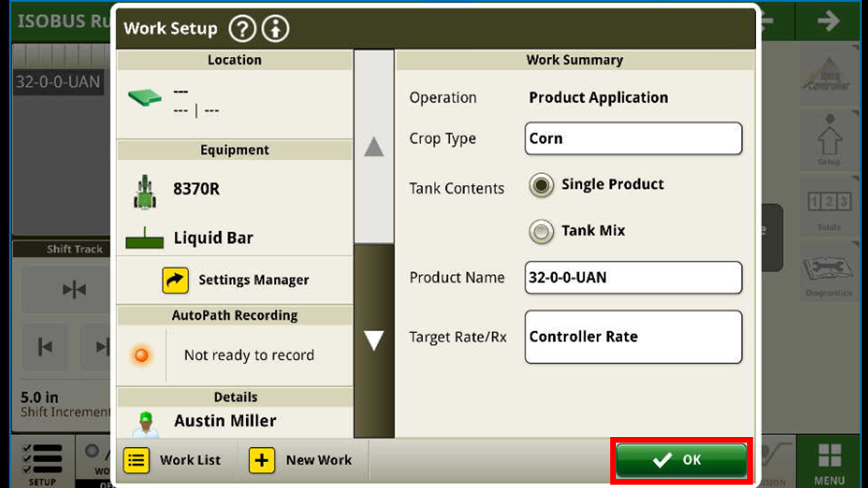Open the Crop Type Corn field
868x488 pixels.
[x=633, y=138]
